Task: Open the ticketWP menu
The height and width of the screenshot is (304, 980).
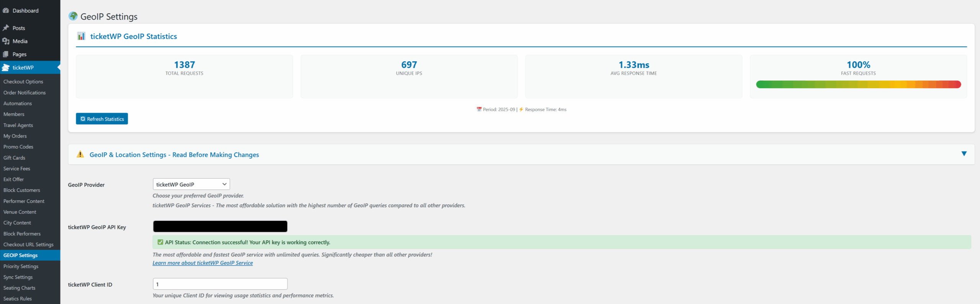Action: pyautogui.click(x=30, y=67)
